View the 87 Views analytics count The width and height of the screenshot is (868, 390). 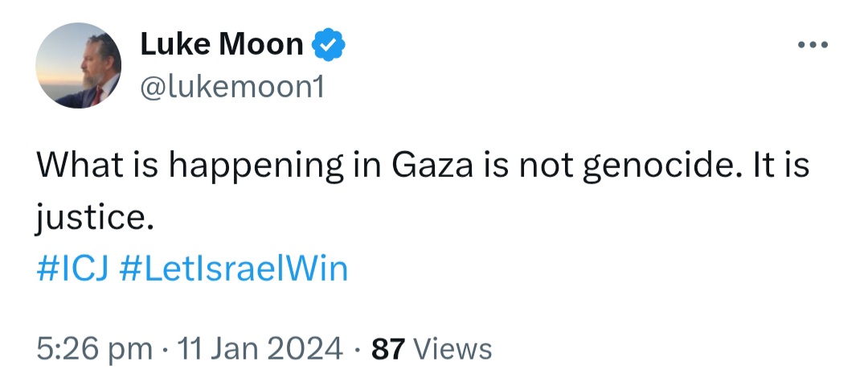pos(432,350)
